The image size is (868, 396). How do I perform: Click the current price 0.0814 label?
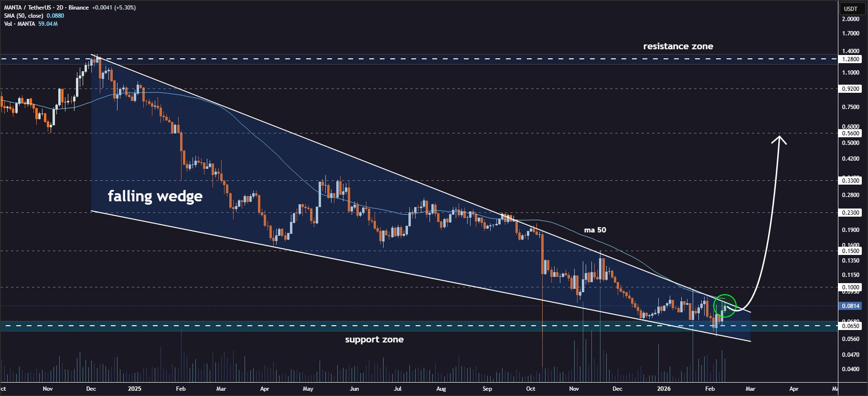tap(850, 306)
